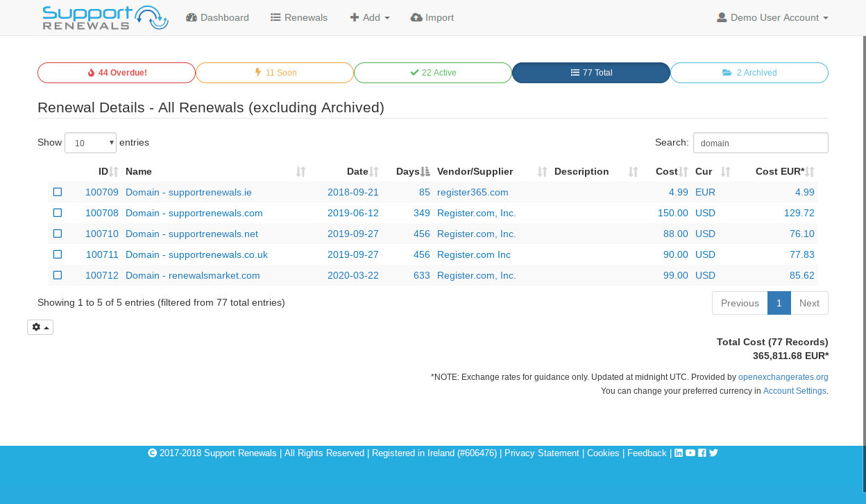Filter by 11 Soon renewals
The image size is (866, 504).
[x=275, y=73]
